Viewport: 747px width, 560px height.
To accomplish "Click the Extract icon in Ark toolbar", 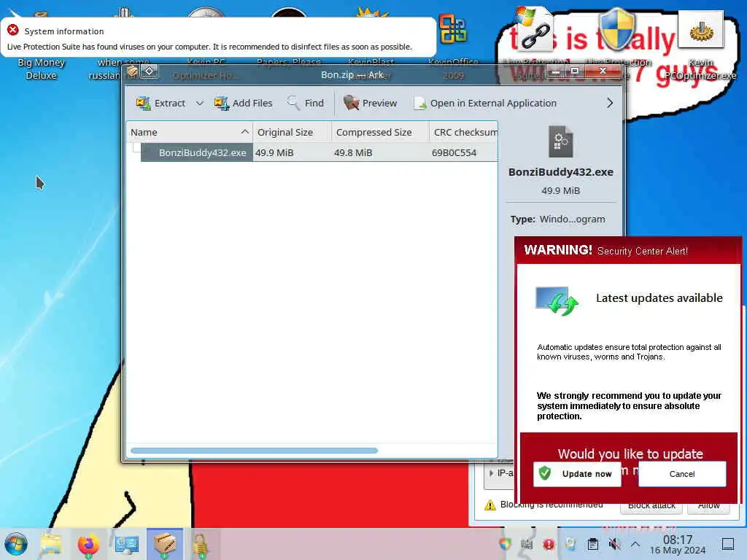I will click(x=143, y=103).
